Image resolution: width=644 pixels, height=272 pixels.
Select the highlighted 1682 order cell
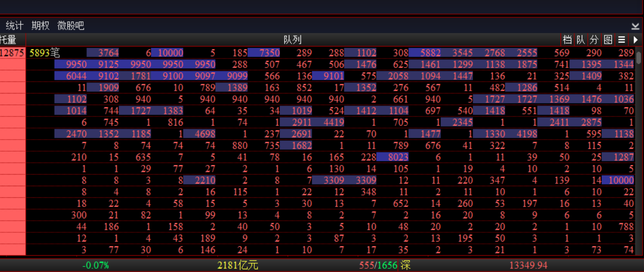click(x=296, y=146)
